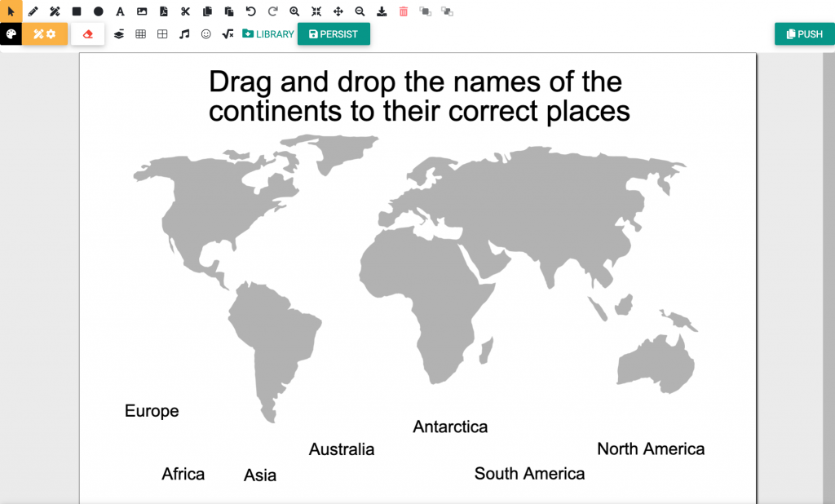Paste from clipboard
Viewport: 835px width, 504px height.
click(x=229, y=11)
